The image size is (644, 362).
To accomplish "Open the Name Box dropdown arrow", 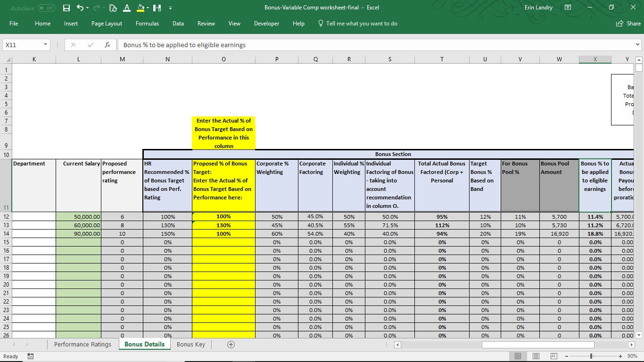I will point(45,45).
